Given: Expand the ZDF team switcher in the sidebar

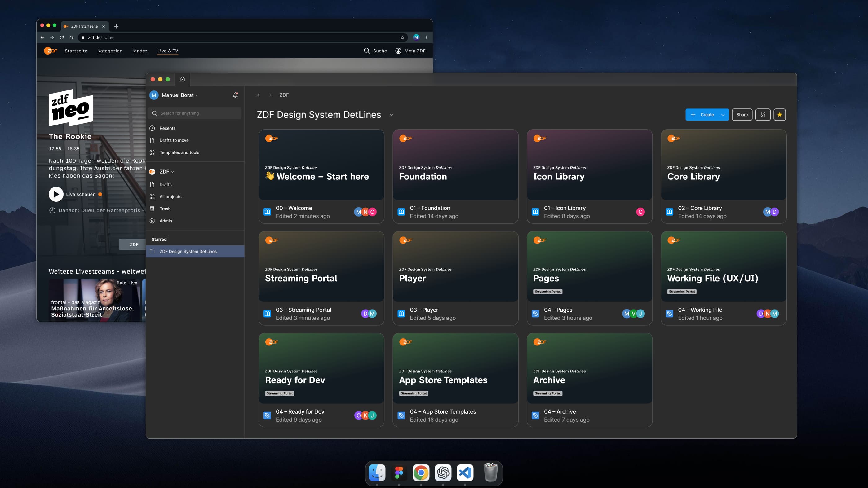Looking at the screenshot, I should [166, 172].
